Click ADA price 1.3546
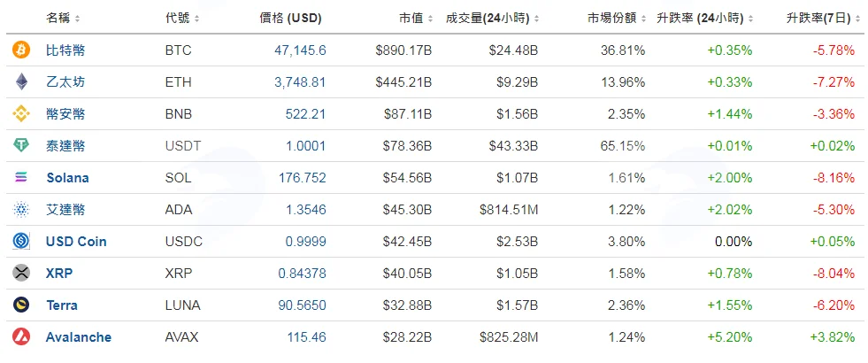 point(305,210)
